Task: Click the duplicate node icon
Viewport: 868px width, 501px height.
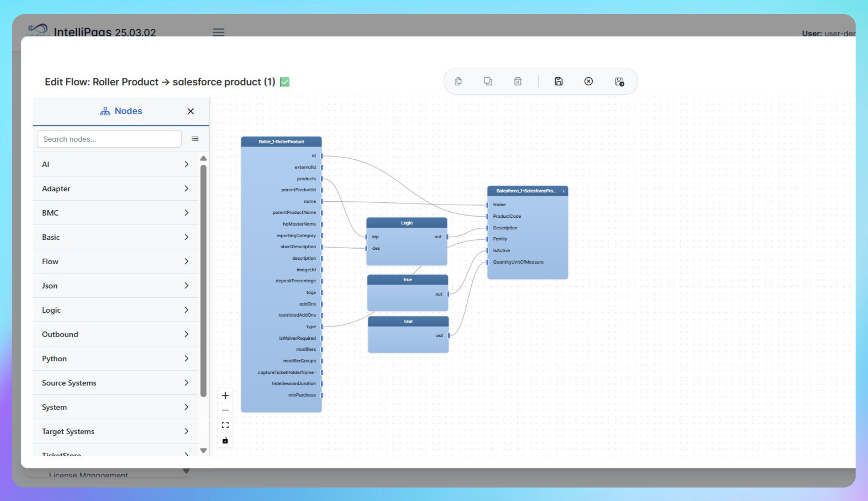Action: (488, 81)
